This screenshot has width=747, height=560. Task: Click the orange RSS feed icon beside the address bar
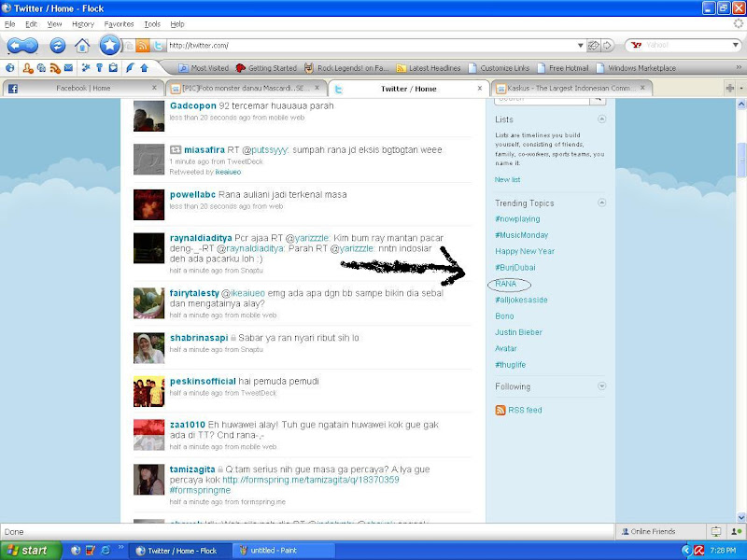point(143,46)
